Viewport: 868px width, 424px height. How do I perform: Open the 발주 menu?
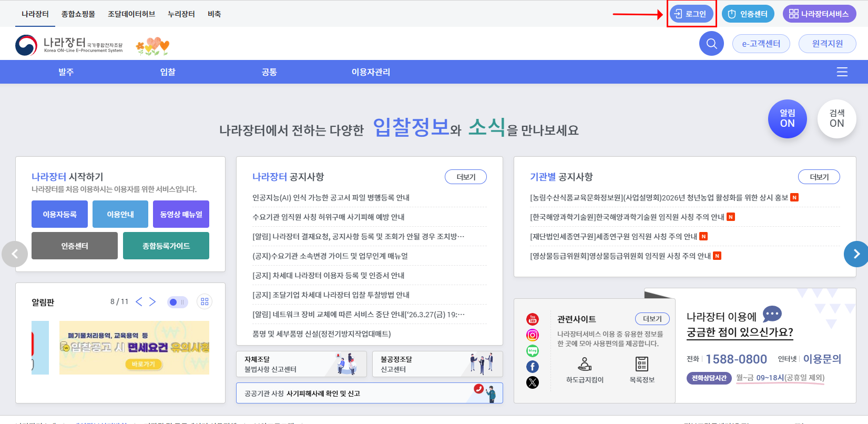pyautogui.click(x=66, y=72)
